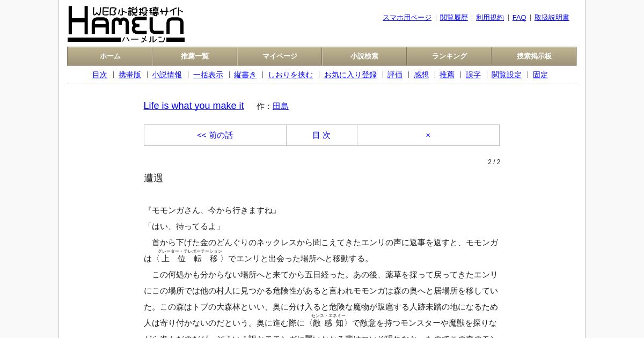The height and width of the screenshot is (338, 644).
Task: Open the スマホ用ページ link
Action: pos(407,18)
